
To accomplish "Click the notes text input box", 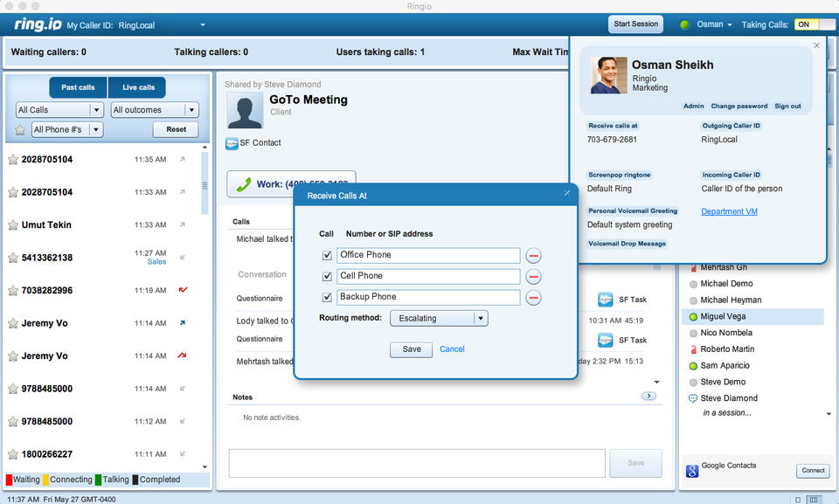I will point(417,463).
